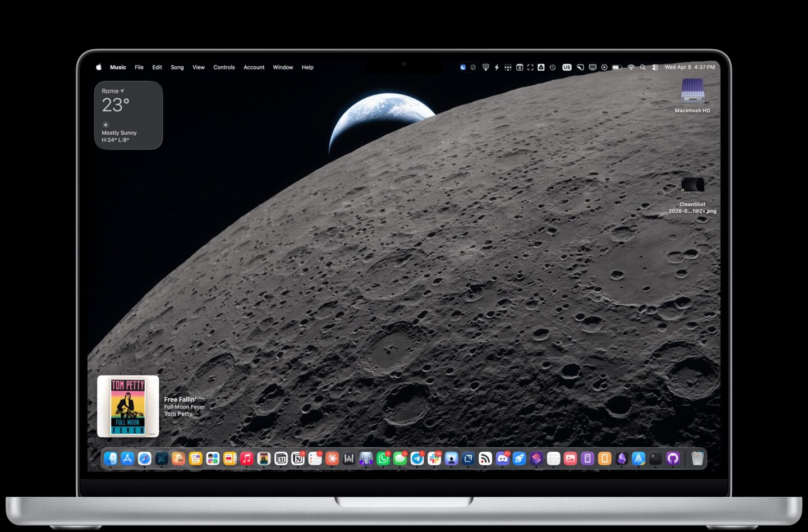
Task: Open Slack from the Dock
Action: [434, 458]
